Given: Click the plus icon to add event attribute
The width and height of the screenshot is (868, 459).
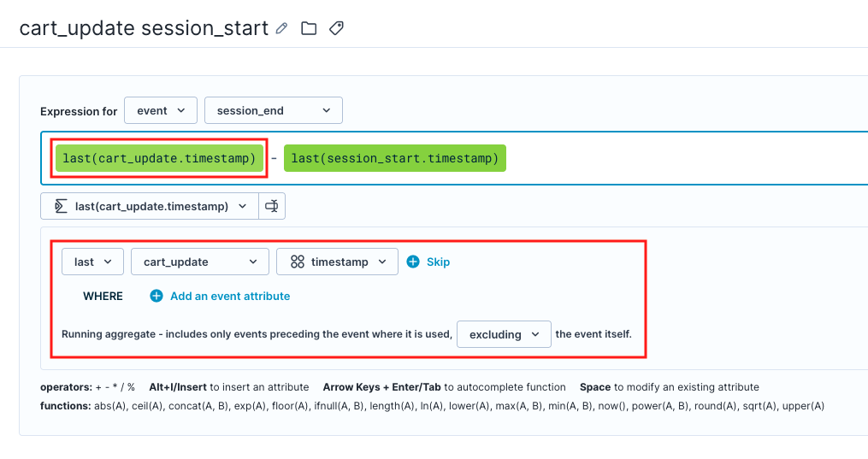Looking at the screenshot, I should [x=156, y=296].
